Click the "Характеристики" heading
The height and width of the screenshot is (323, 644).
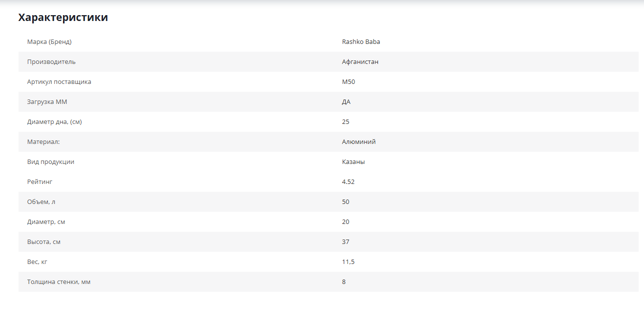[x=63, y=18]
